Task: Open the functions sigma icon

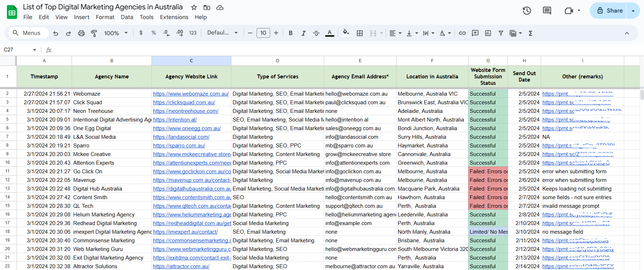Action: pyautogui.click(x=530, y=33)
